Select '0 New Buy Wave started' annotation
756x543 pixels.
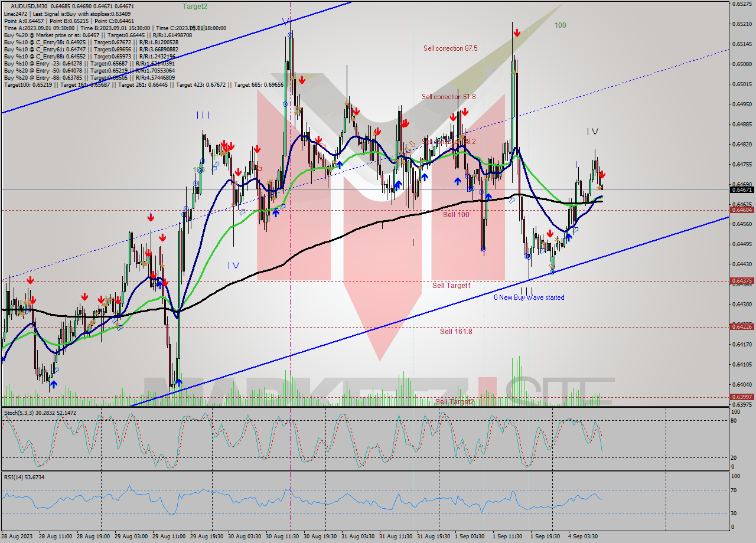[529, 297]
